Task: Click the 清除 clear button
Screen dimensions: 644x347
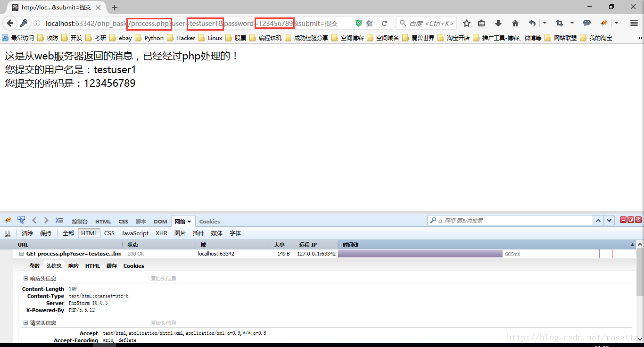Action: [27, 233]
